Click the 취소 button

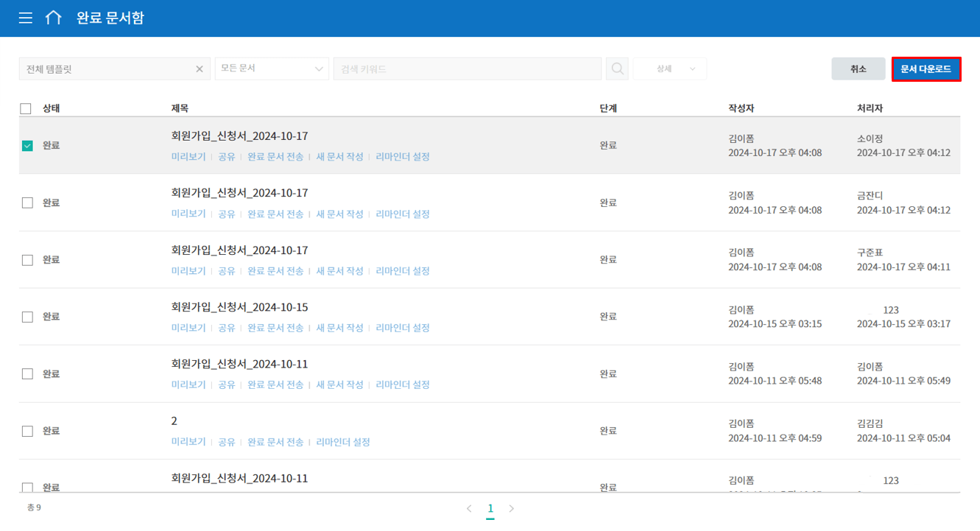coord(859,68)
